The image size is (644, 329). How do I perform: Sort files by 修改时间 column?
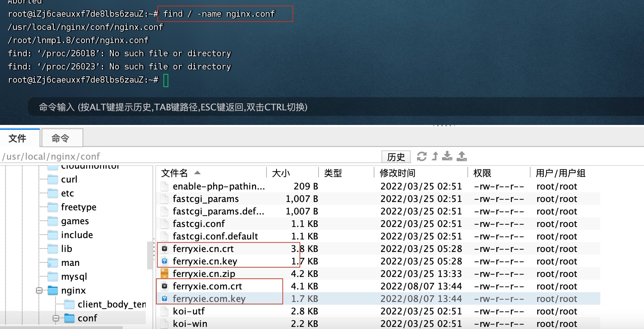click(397, 173)
